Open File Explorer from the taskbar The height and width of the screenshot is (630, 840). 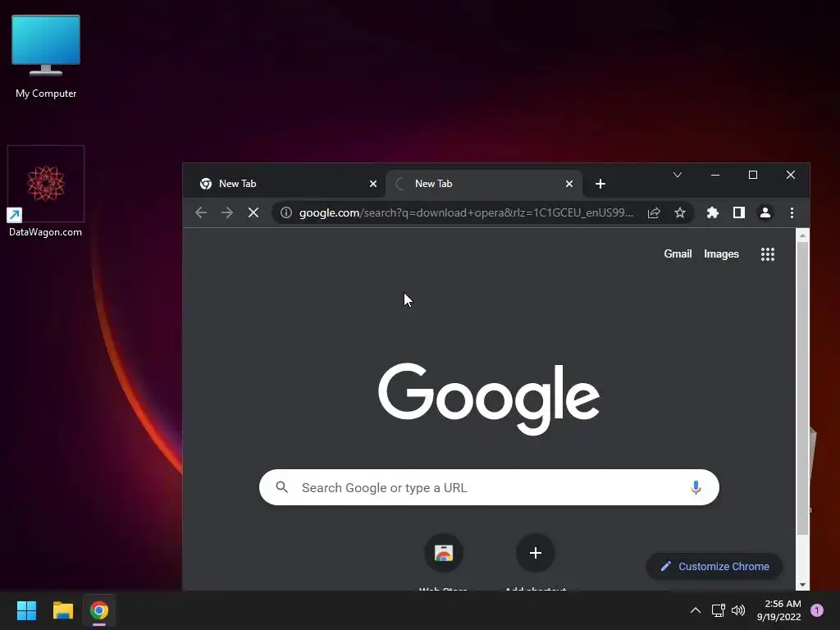point(62,610)
